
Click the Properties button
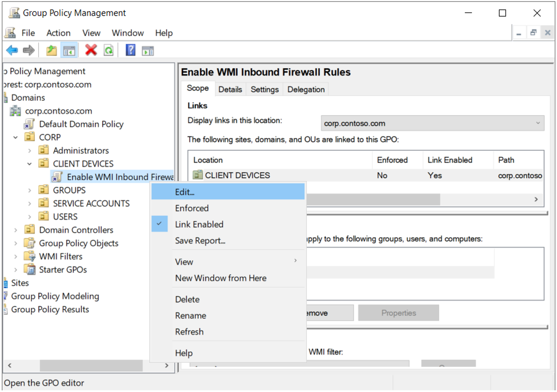399,313
